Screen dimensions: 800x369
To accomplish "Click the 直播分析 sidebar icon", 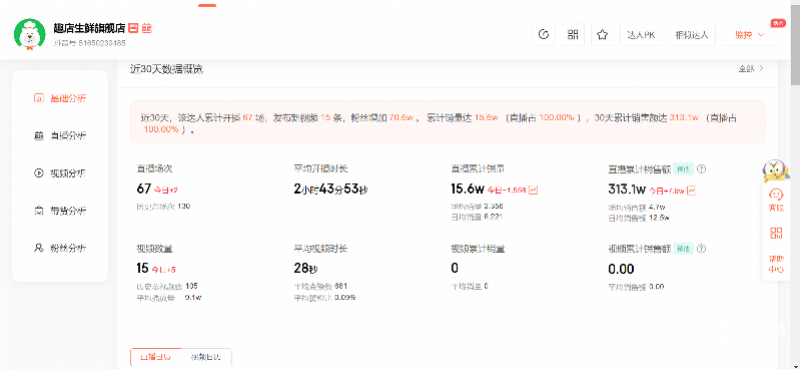I will click(38, 136).
